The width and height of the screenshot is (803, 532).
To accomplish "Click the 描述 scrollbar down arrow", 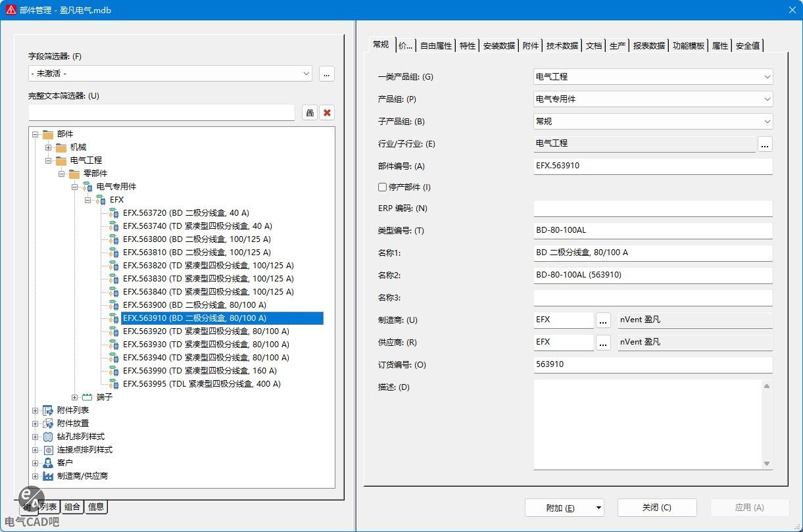I will pos(766,464).
